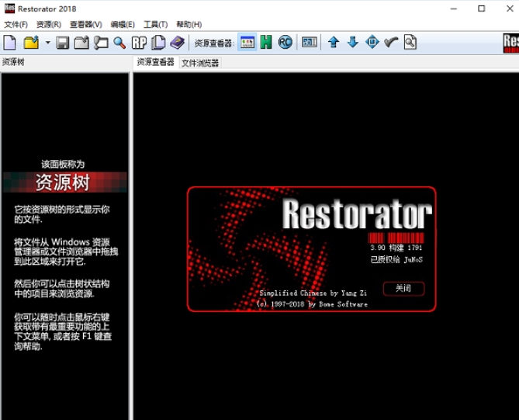Click the page preview magnifier icon
Viewport: 519px width, 420px height.
410,43
